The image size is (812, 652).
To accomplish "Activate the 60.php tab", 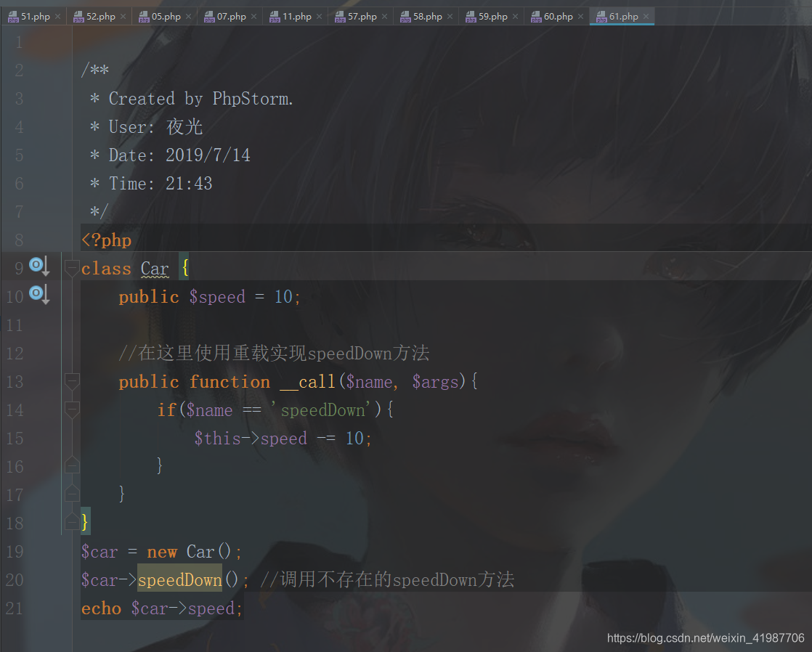I will (558, 17).
